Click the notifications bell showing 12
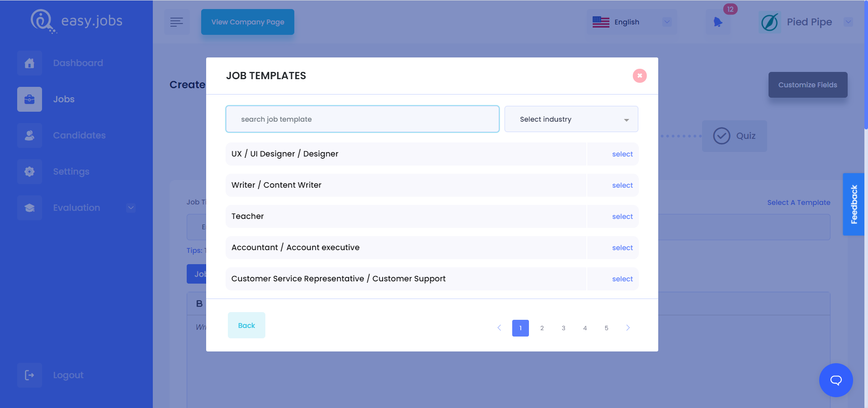The image size is (868, 408). (718, 22)
